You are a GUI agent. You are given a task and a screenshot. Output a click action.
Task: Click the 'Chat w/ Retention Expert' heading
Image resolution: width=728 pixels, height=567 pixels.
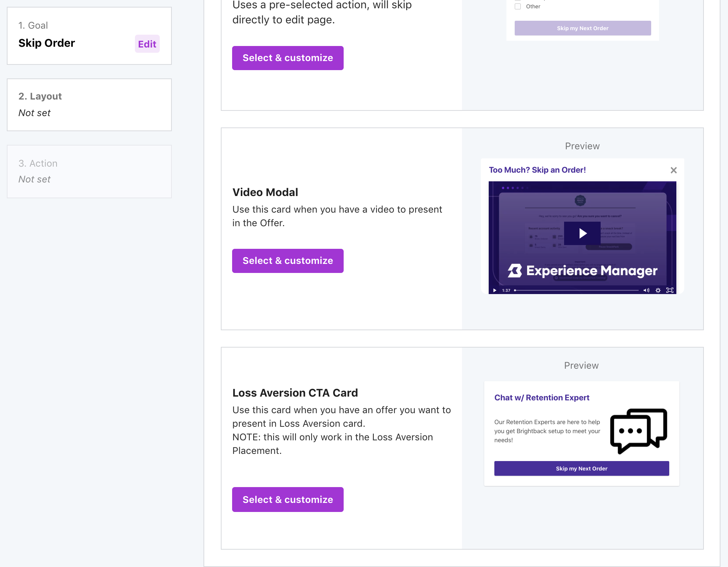(541, 398)
